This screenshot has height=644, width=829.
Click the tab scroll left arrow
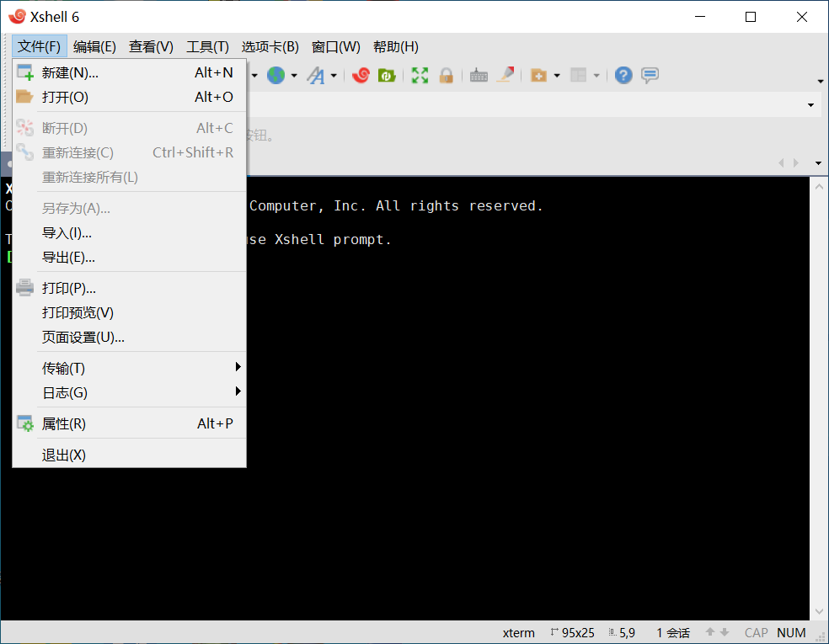781,162
